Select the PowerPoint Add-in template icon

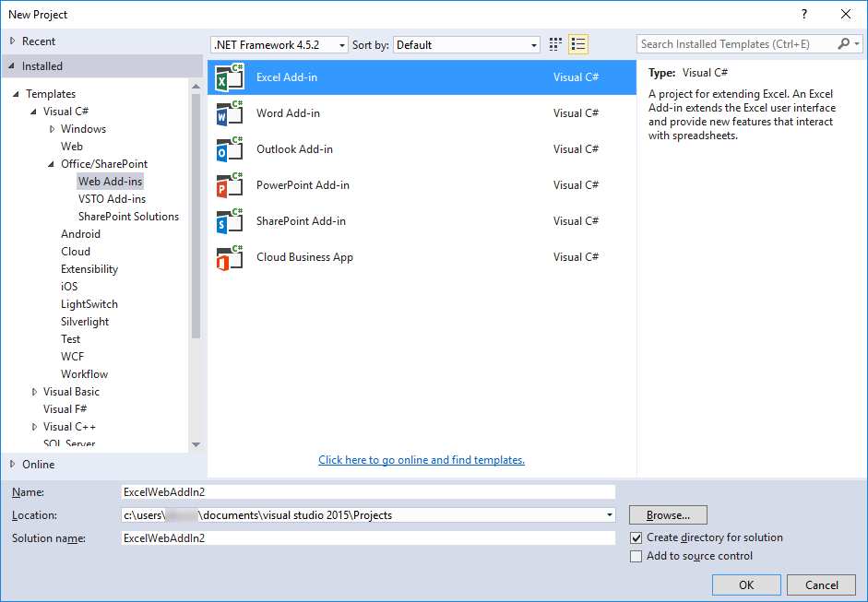[x=229, y=185]
